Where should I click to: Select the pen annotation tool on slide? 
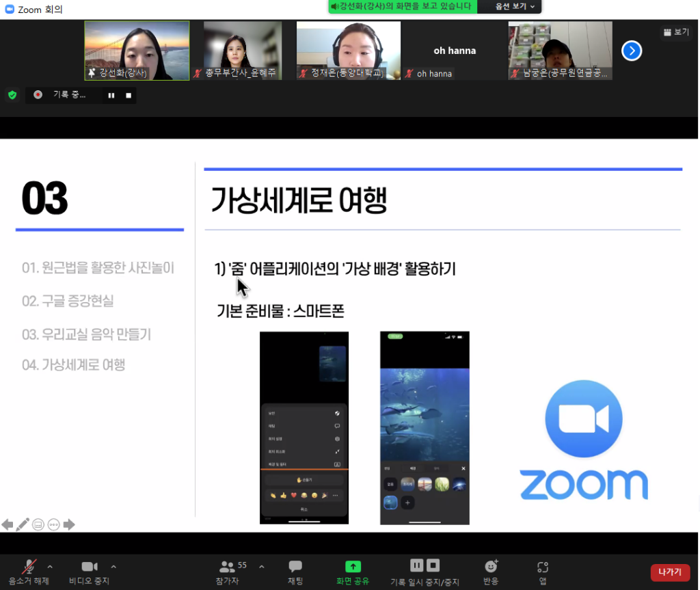coord(23,524)
